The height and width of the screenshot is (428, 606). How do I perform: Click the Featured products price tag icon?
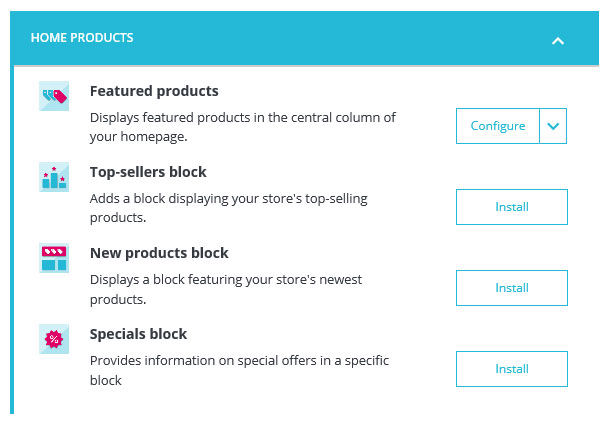point(54,96)
